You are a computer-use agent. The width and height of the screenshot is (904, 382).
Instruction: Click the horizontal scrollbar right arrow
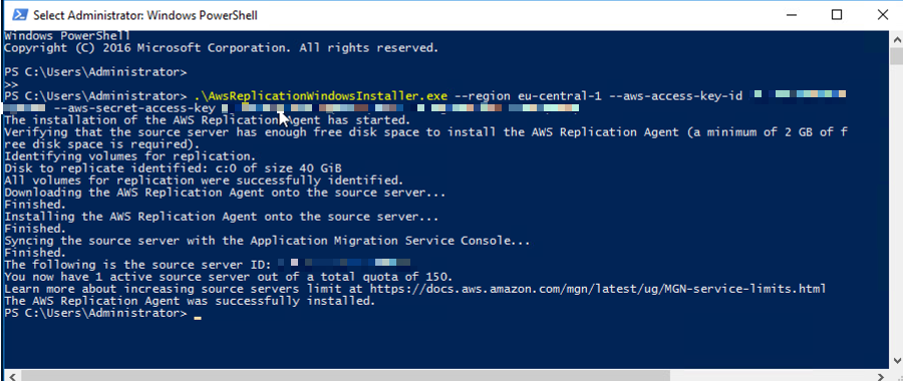(x=882, y=376)
